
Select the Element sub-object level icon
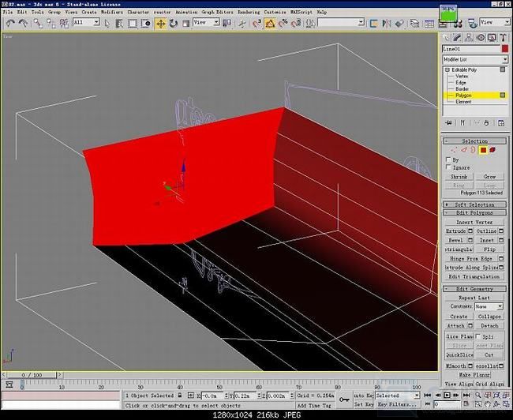[x=492, y=150]
